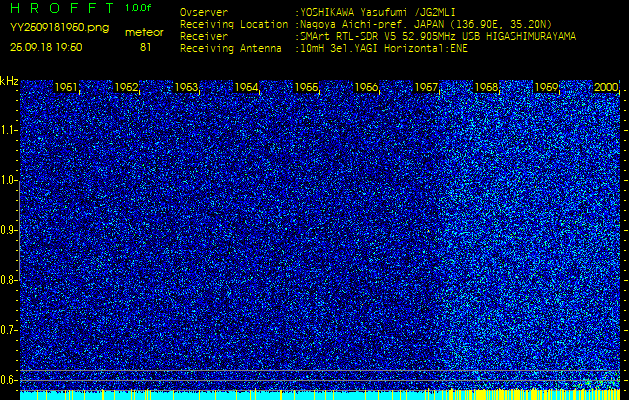Click the 1954 time marker
The height and width of the screenshot is (400, 629).
(246, 87)
